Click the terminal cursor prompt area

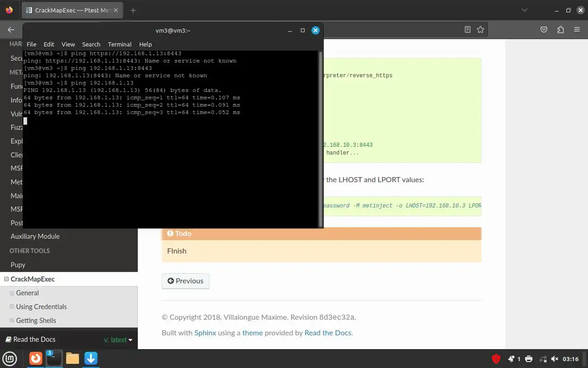click(25, 121)
